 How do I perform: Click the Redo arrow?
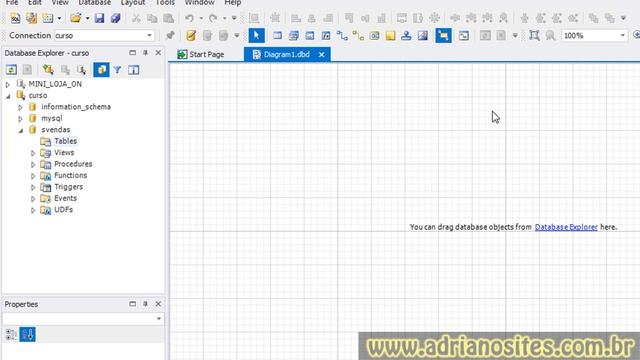pyautogui.click(x=213, y=18)
